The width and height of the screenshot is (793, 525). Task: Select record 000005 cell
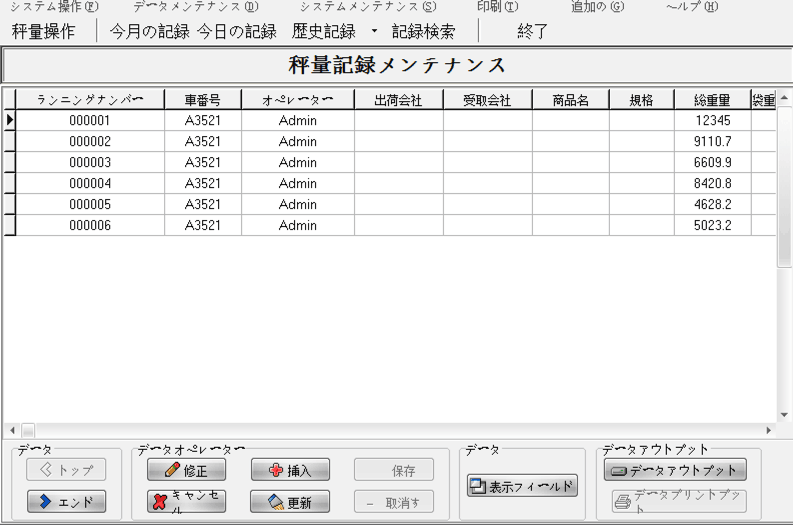[90, 204]
